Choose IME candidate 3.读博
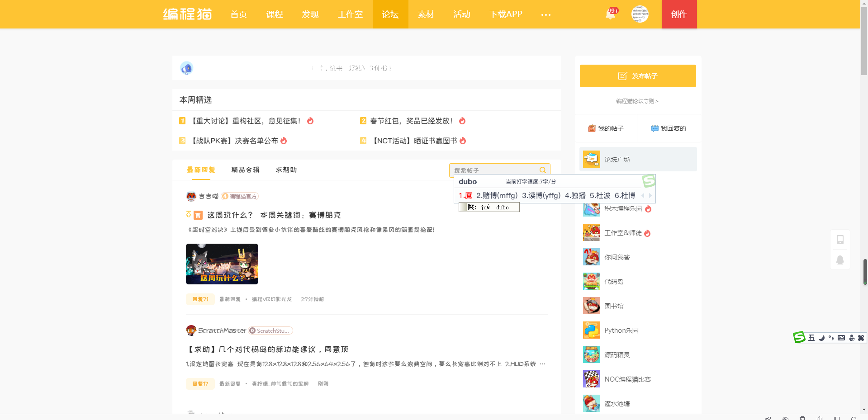Image resolution: width=868 pixels, height=420 pixels. (x=541, y=195)
